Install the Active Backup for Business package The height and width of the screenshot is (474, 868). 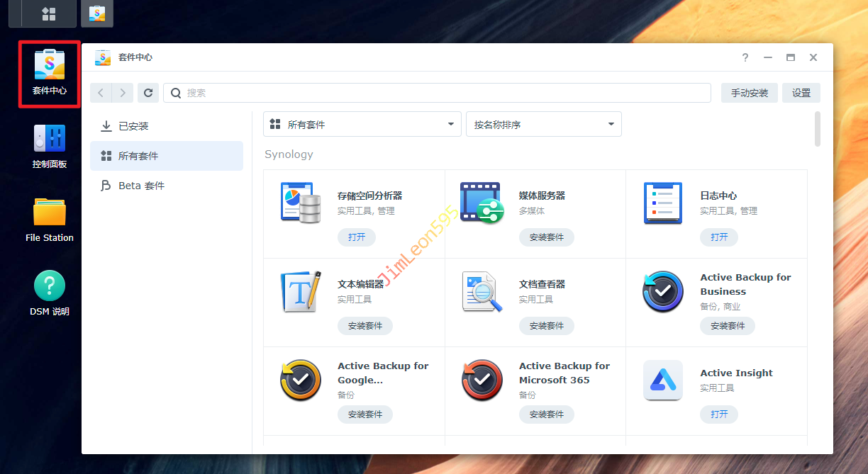click(727, 326)
